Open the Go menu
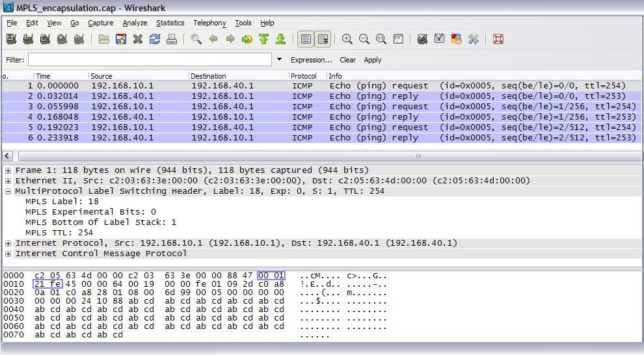644x355 pixels. coord(74,23)
